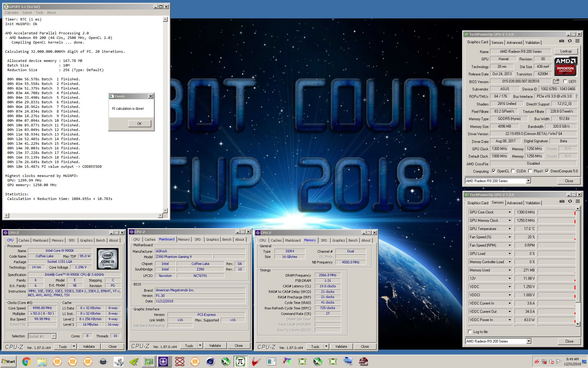
Task: Click Validate in the CPU-Z Mainboard window
Action: click(x=215, y=346)
